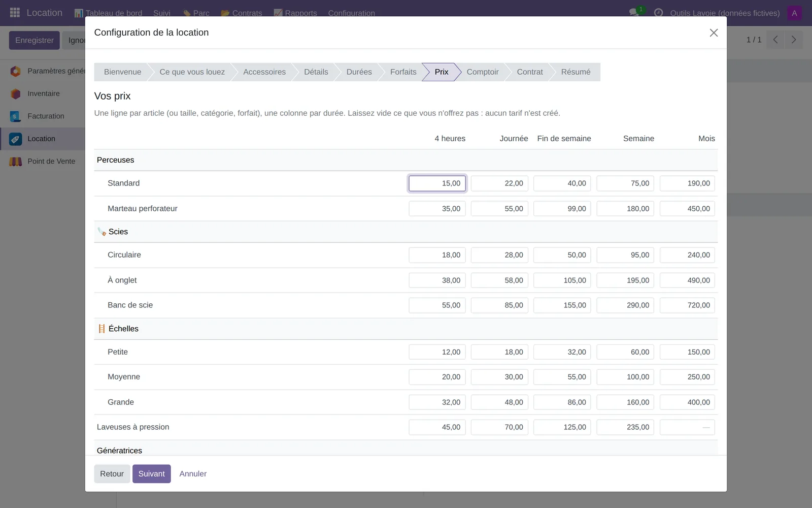Image resolution: width=812 pixels, height=508 pixels.
Task: Go to previous record arrow
Action: 775,40
